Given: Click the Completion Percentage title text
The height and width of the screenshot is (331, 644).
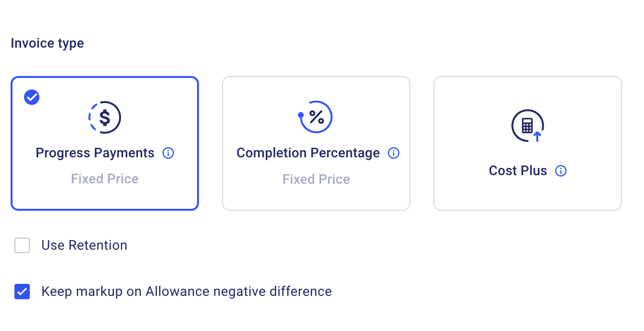Looking at the screenshot, I should tap(308, 153).
